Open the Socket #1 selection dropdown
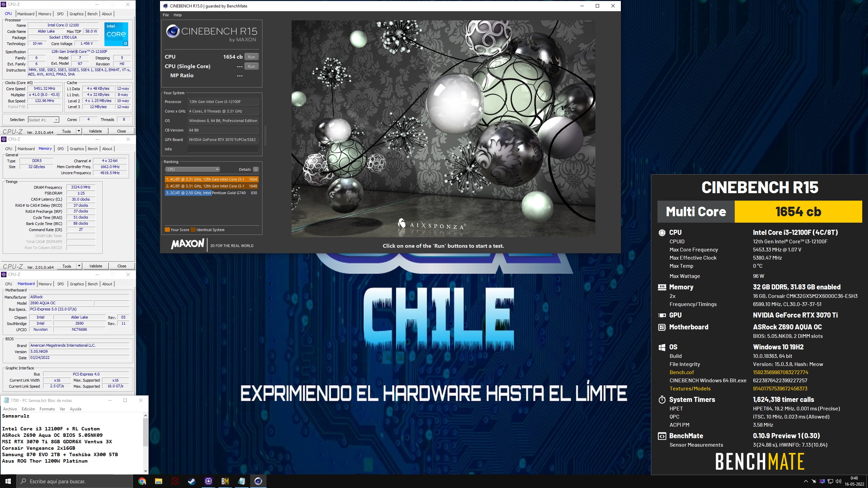 click(x=43, y=120)
